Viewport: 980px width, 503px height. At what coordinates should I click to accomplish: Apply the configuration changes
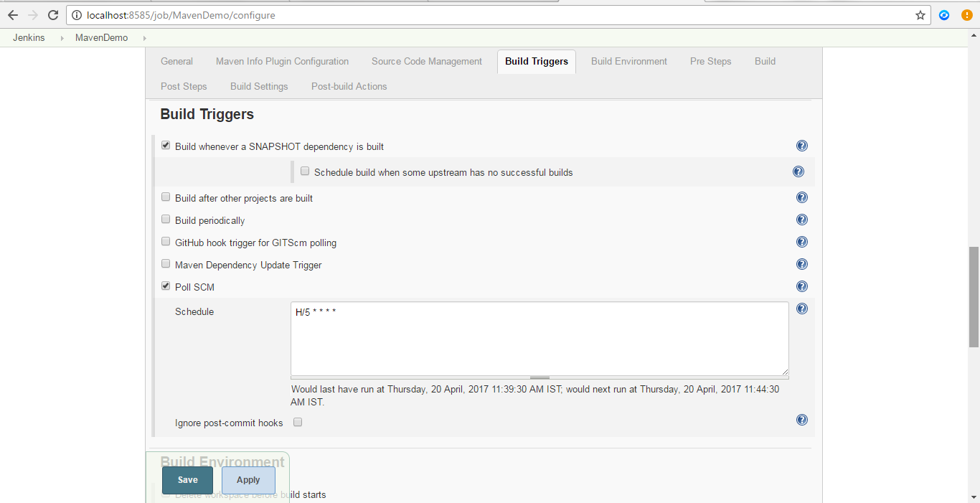[x=248, y=480]
